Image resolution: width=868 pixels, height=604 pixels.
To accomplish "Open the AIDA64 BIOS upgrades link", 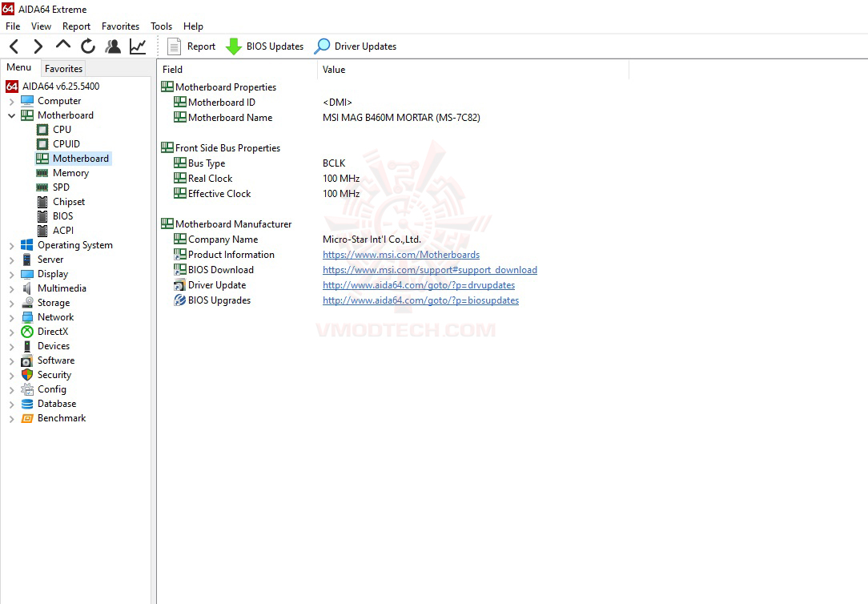I will point(420,300).
